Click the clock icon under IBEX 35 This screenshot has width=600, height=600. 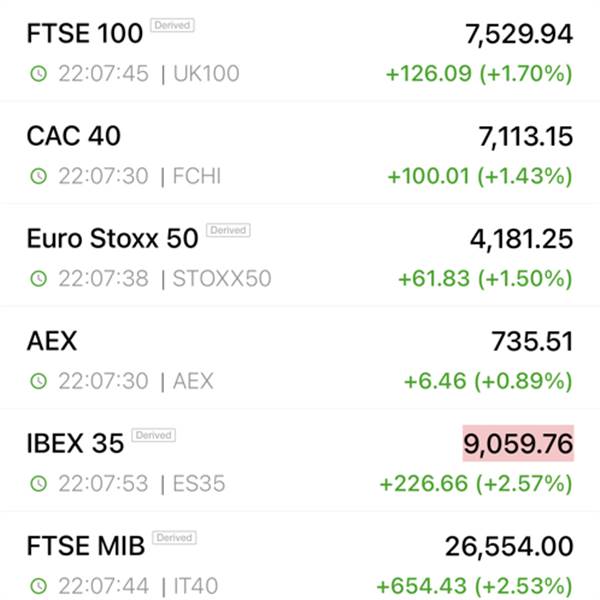pyautogui.click(x=39, y=484)
